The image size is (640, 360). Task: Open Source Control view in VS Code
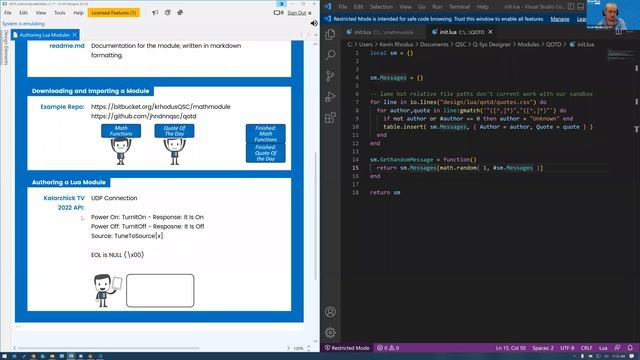pyautogui.click(x=330, y=76)
